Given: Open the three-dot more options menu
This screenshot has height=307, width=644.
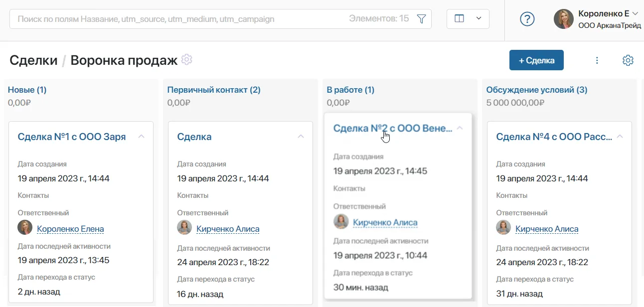Looking at the screenshot, I should pyautogui.click(x=597, y=60).
